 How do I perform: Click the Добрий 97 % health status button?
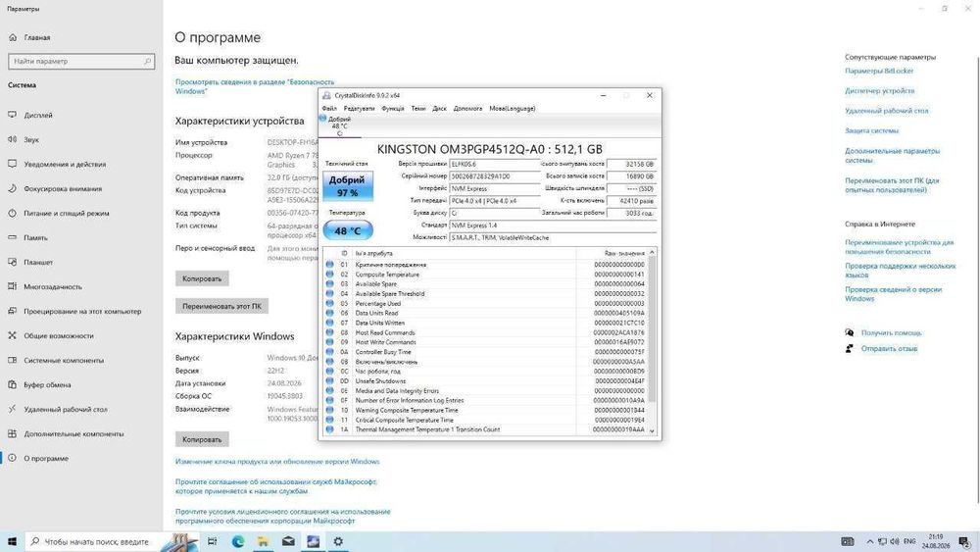tap(348, 186)
